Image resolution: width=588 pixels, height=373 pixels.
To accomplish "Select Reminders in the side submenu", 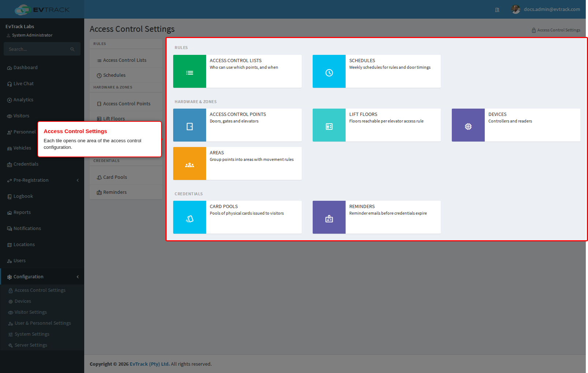I will (126, 192).
